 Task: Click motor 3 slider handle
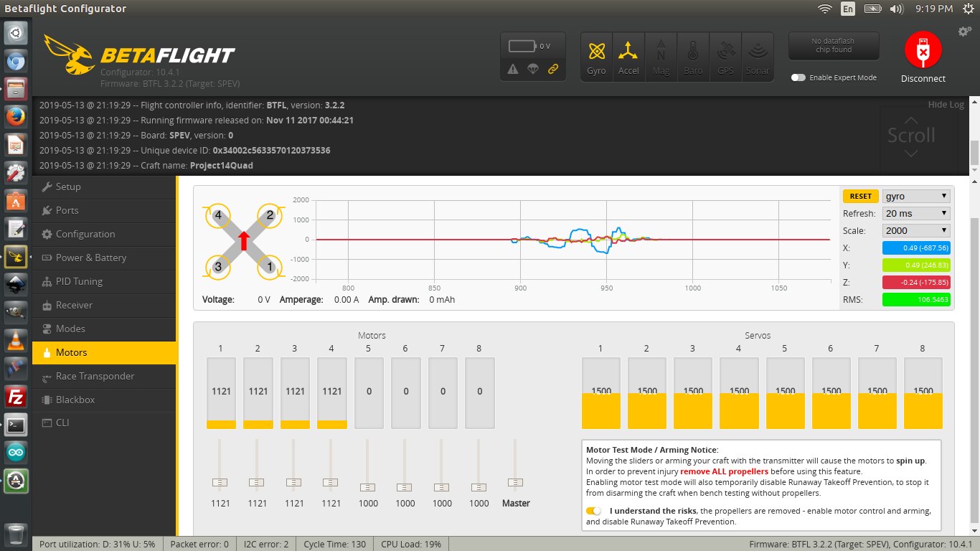pos(294,482)
